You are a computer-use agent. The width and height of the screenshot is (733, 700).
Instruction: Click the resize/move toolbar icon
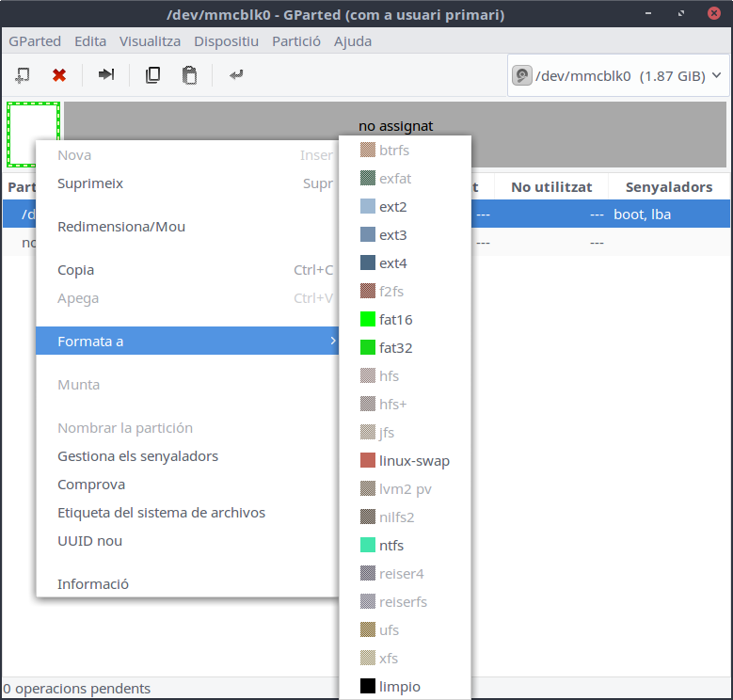coord(106,74)
